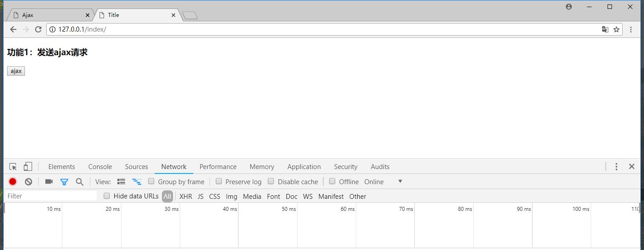Open the Ajax browser tab
This screenshot has width=644, height=250.
point(49,15)
